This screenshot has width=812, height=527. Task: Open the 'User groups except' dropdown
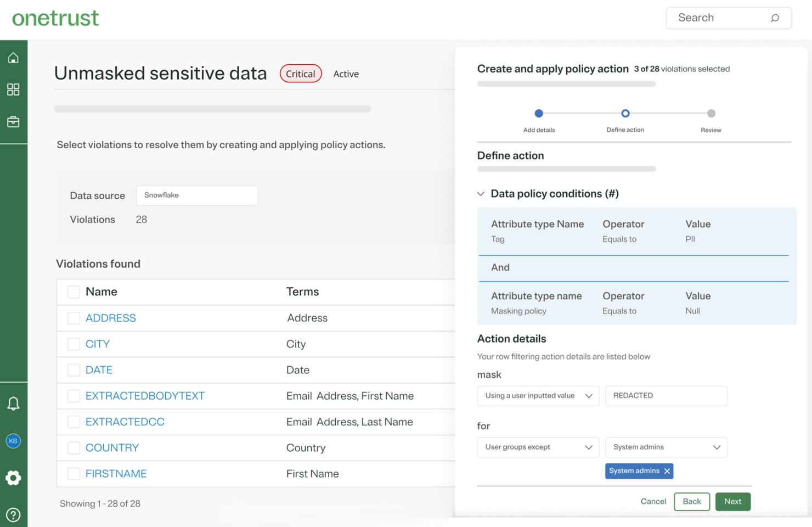tap(538, 447)
